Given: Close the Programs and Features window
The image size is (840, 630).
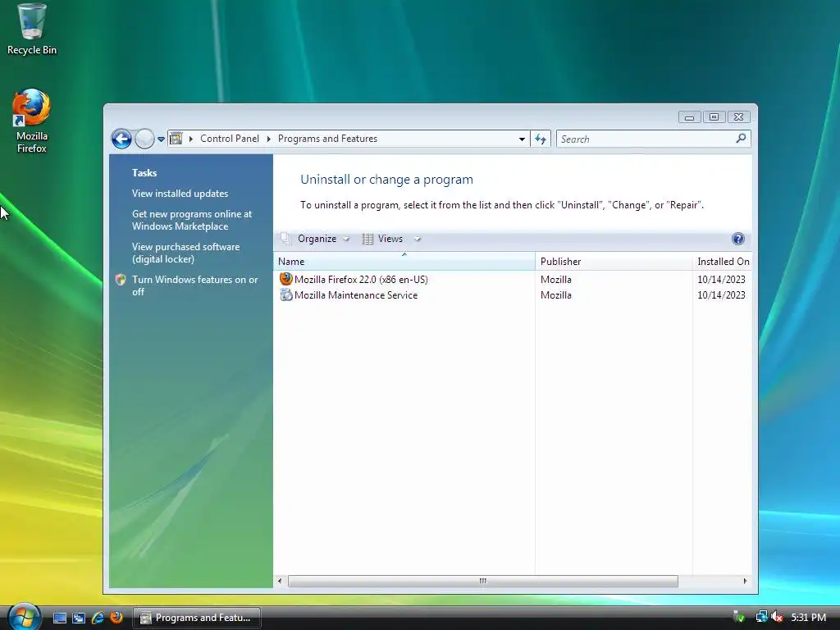Looking at the screenshot, I should 739,117.
